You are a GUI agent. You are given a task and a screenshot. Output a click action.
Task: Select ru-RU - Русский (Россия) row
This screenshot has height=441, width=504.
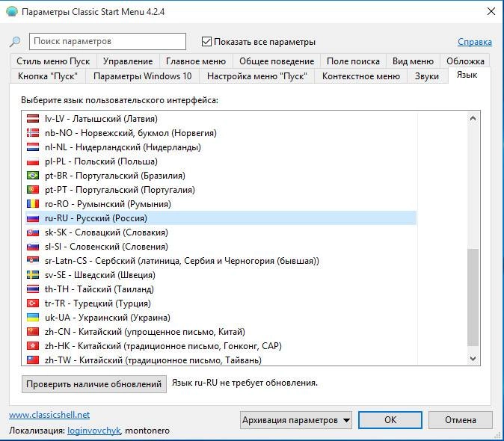(221, 218)
